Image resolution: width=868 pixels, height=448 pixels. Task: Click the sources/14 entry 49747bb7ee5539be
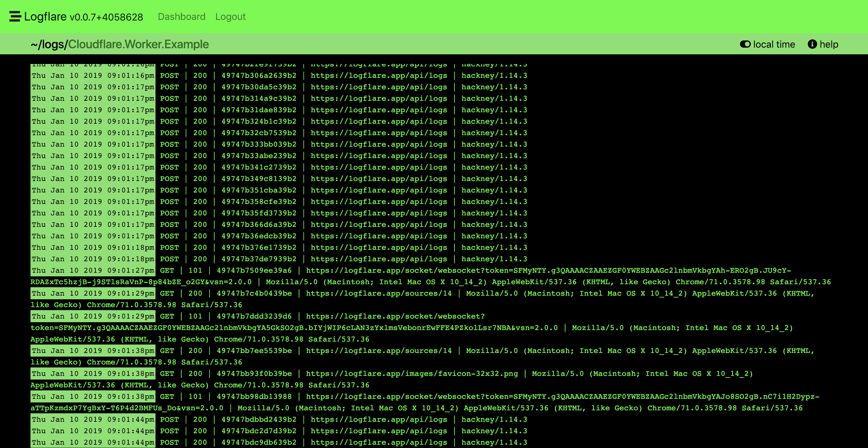coord(254,351)
